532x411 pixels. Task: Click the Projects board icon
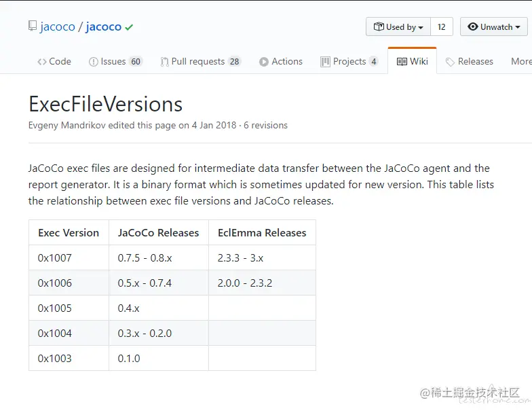pos(325,62)
